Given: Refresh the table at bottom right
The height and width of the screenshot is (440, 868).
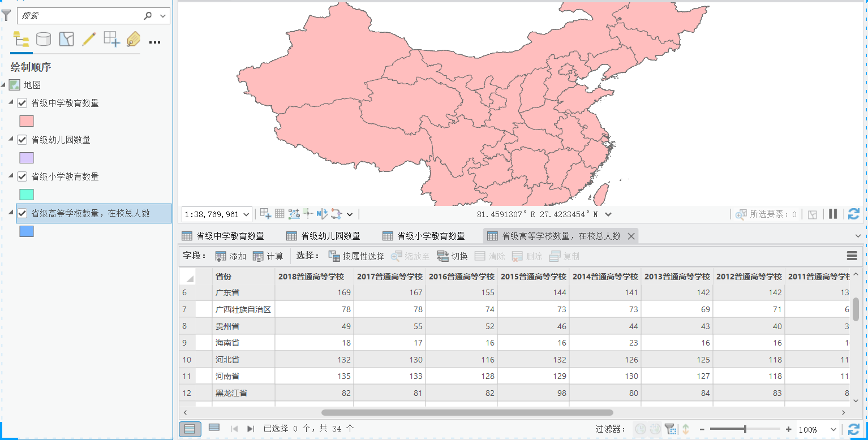Looking at the screenshot, I should [x=854, y=429].
